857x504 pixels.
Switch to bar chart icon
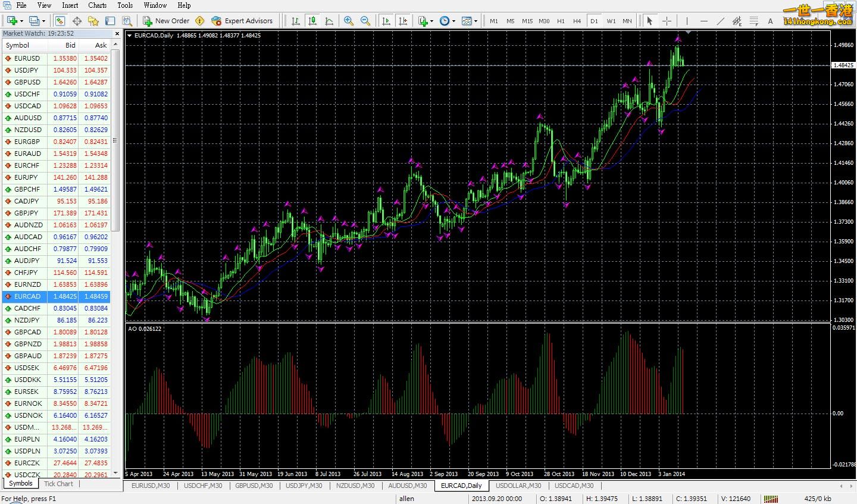(x=296, y=21)
